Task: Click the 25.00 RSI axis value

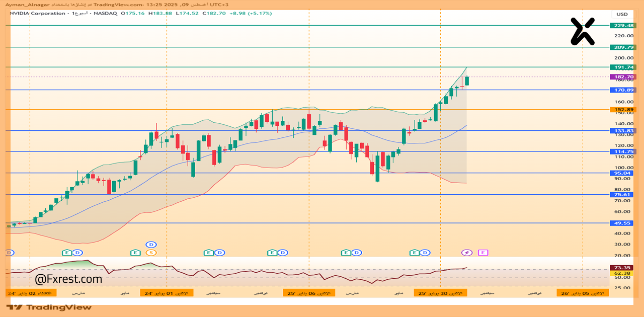Action: click(x=623, y=288)
